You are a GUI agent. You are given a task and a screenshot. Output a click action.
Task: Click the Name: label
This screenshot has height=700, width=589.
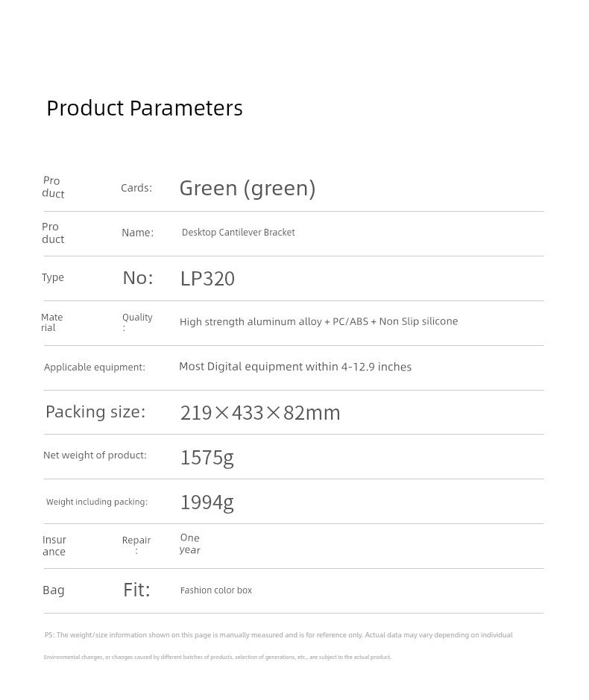pos(137,233)
